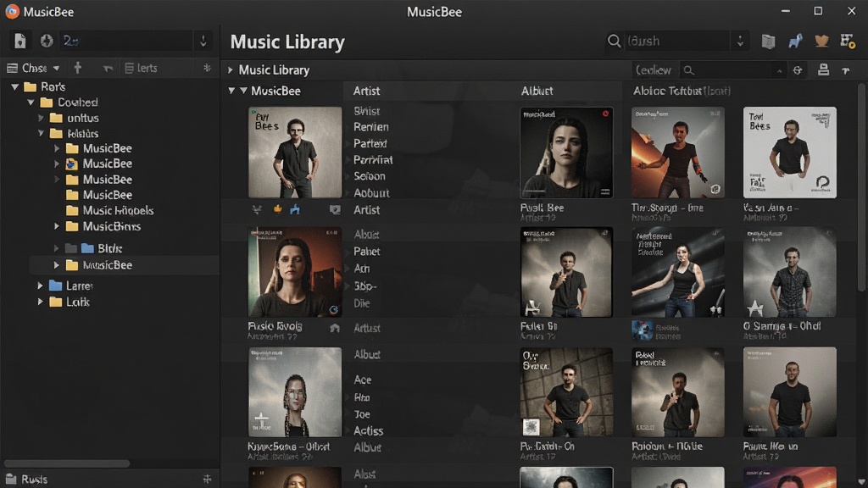Image resolution: width=868 pixels, height=488 pixels.
Task: Click the layout icon with yellow badge
Action: (x=848, y=41)
